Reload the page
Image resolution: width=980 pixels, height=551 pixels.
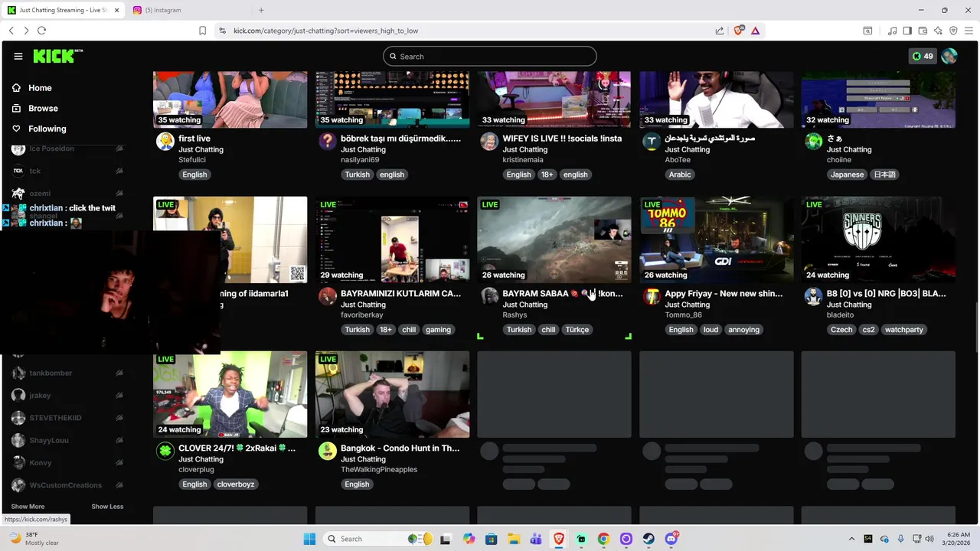pos(41,31)
